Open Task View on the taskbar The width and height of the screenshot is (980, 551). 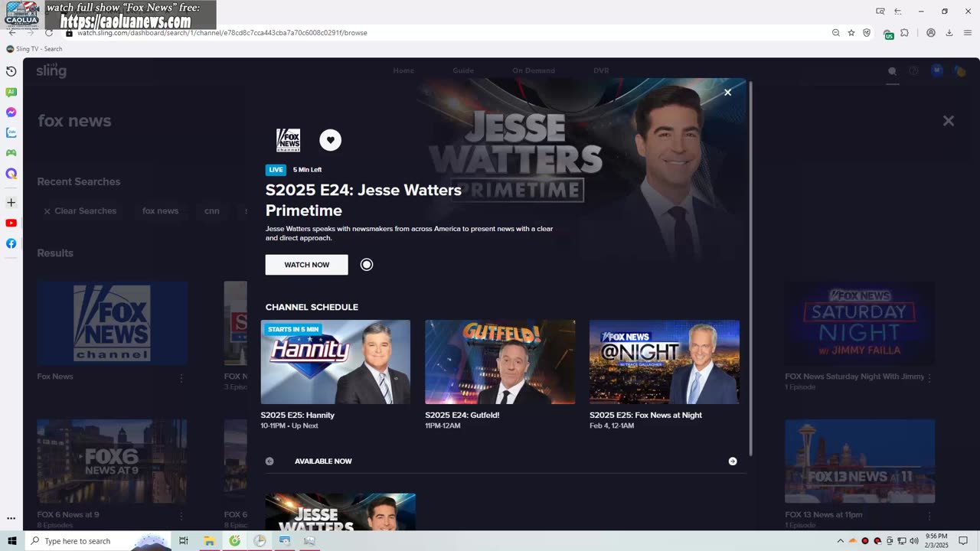pos(184,541)
